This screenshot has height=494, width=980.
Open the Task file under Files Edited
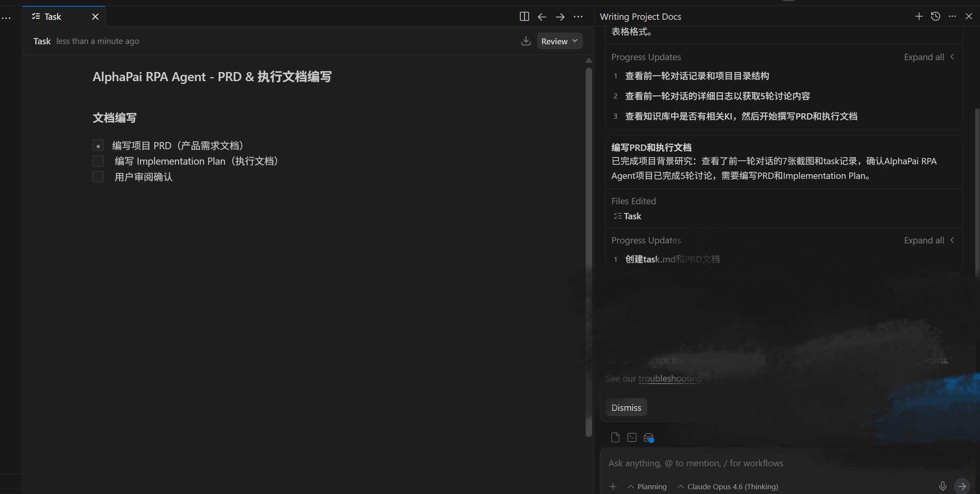click(x=632, y=216)
